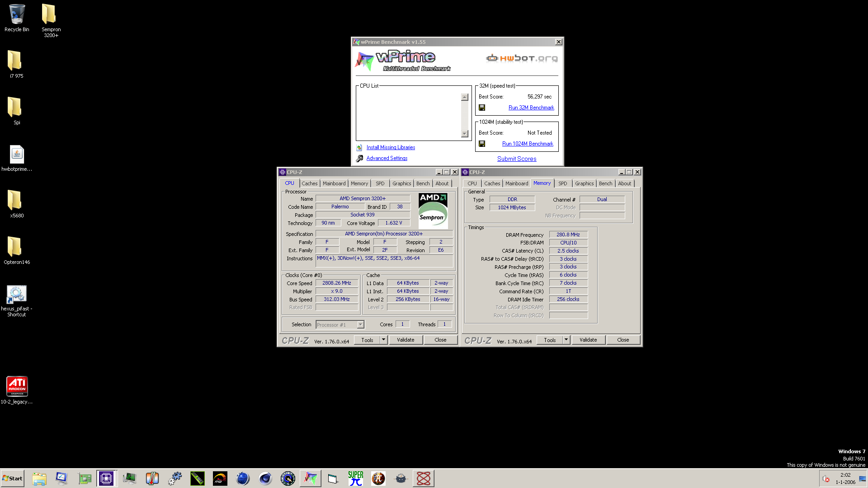The width and height of the screenshot is (868, 488).
Task: Click CPU List scrollbar down arrow
Action: click(464, 134)
